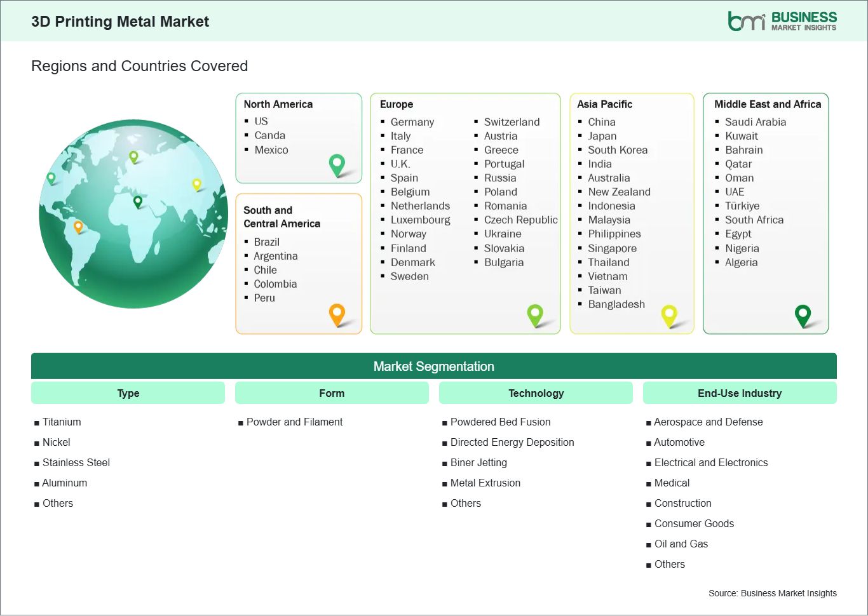Click Saudi Arabia in Middle East list
This screenshot has height=616, width=868.
click(756, 122)
